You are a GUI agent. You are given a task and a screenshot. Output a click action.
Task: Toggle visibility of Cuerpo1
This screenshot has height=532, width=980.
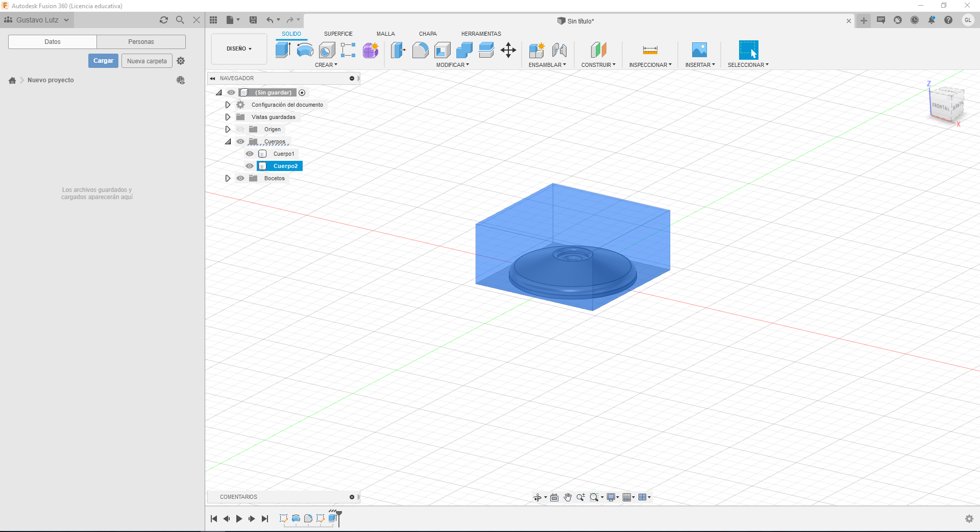point(250,154)
